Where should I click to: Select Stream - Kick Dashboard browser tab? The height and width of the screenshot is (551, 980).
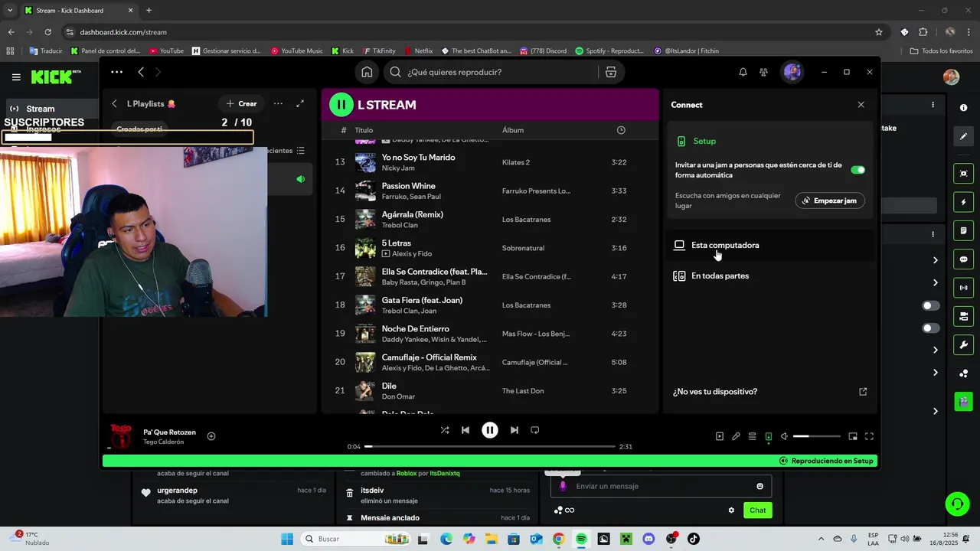[x=78, y=11]
